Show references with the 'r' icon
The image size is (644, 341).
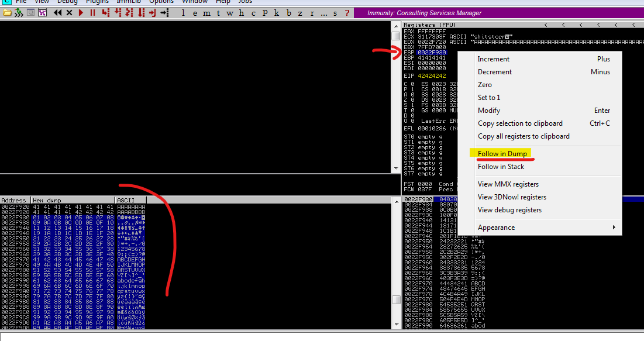tap(312, 13)
